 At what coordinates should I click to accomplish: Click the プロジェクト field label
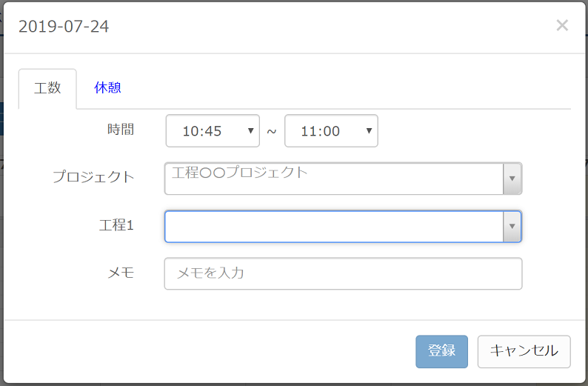(93, 177)
